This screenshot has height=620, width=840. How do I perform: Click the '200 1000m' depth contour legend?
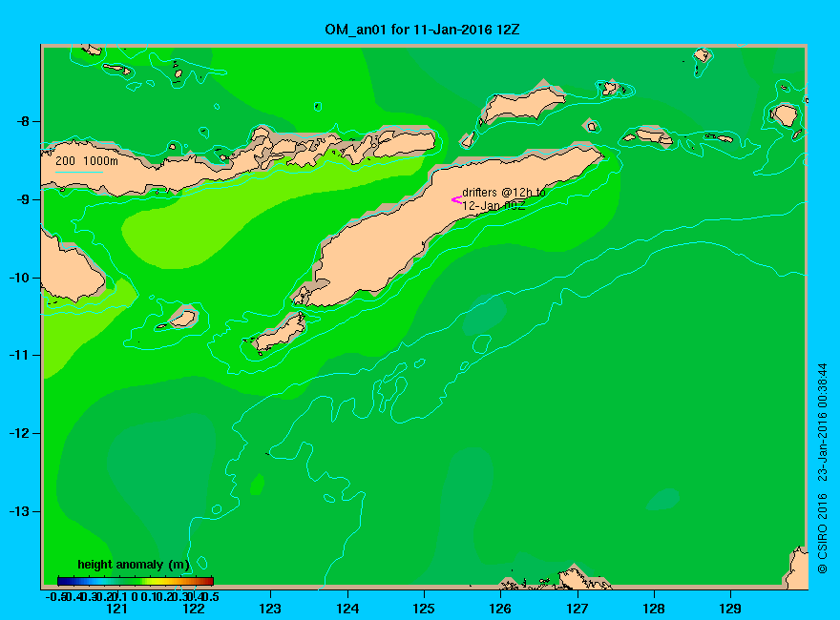coord(87,160)
